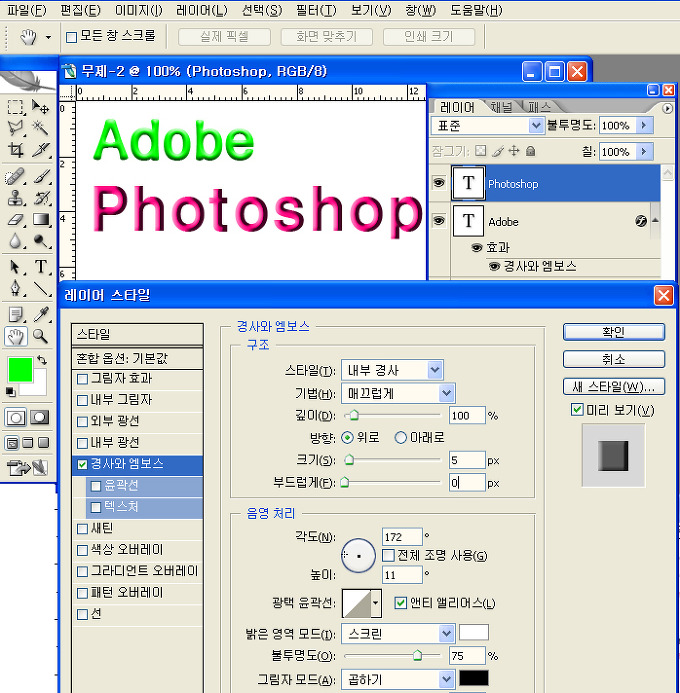Open the 필터 menu

[316, 10]
